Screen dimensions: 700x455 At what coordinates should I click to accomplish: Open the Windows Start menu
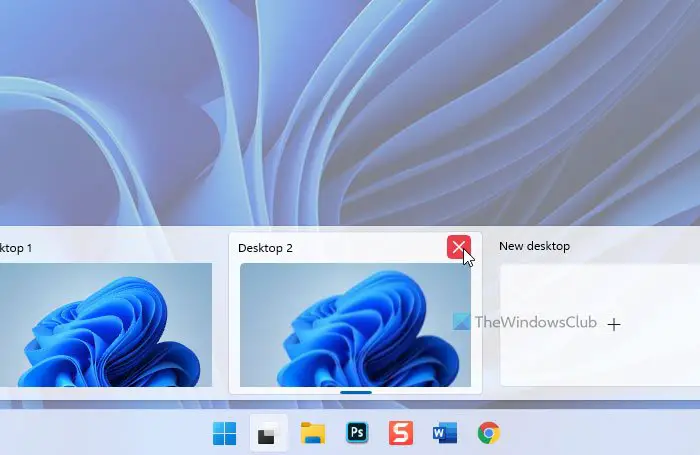225,433
